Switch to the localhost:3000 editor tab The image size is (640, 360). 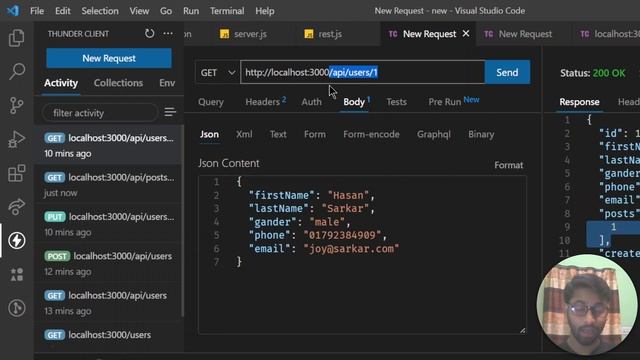[x=610, y=34]
